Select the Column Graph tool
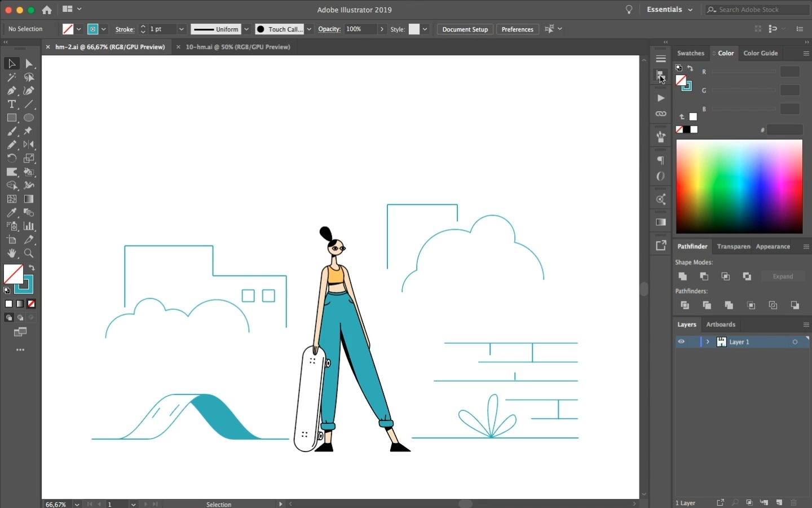Viewport: 812px width, 508px height. point(29,226)
